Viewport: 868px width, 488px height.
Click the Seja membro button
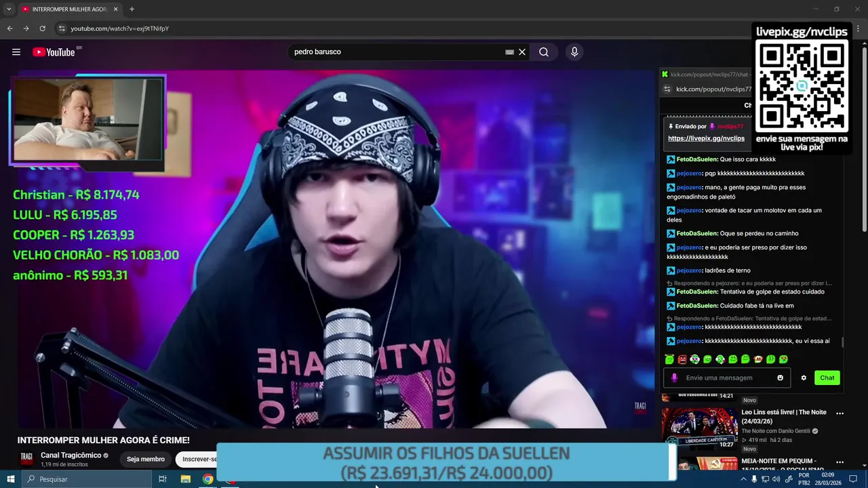click(x=146, y=459)
